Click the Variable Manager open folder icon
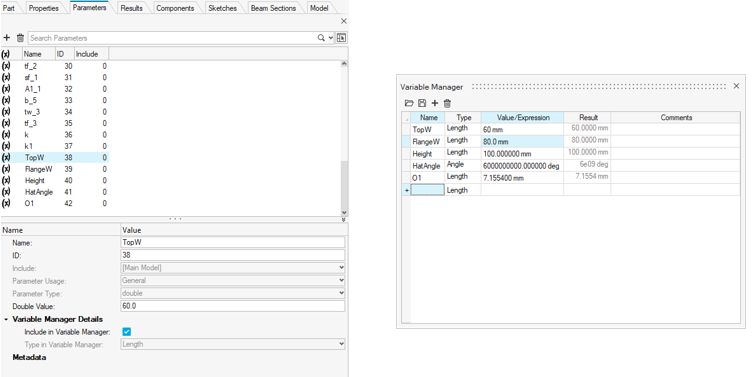Viewport: 756px width, 377px height. click(x=409, y=103)
